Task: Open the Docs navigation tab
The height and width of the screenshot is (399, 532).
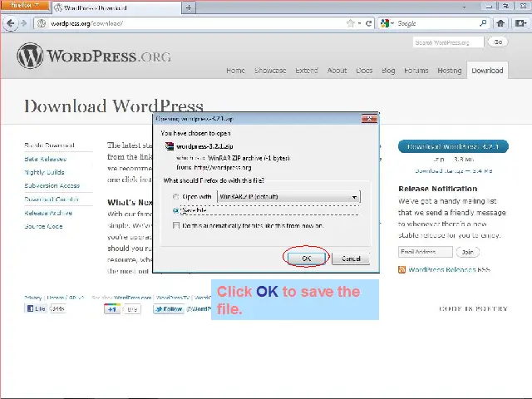Action: 364,71
